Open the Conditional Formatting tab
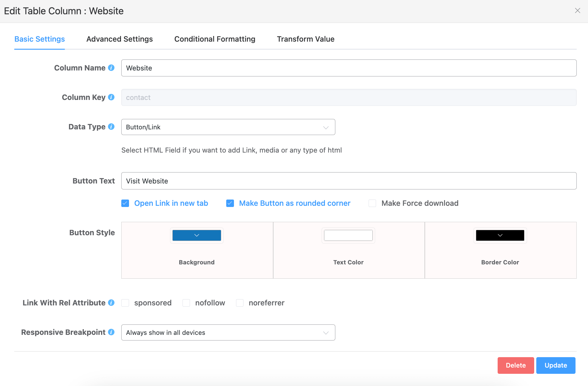 pos(215,39)
